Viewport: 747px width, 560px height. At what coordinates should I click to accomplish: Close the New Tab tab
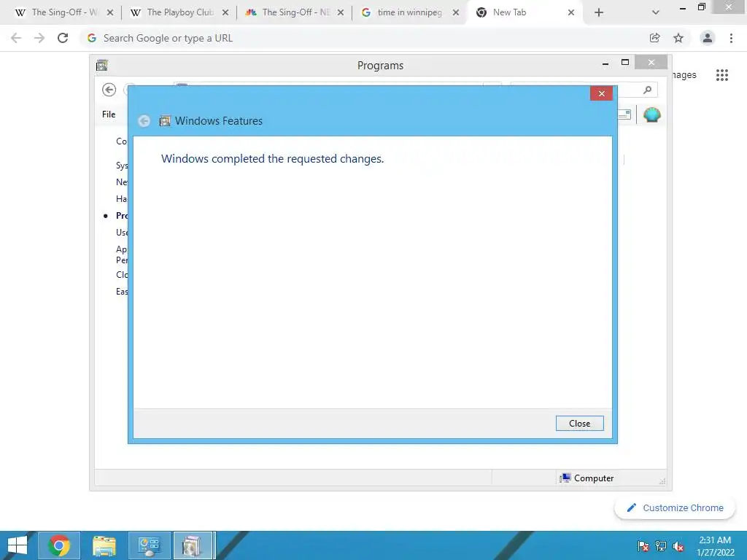[x=571, y=13]
